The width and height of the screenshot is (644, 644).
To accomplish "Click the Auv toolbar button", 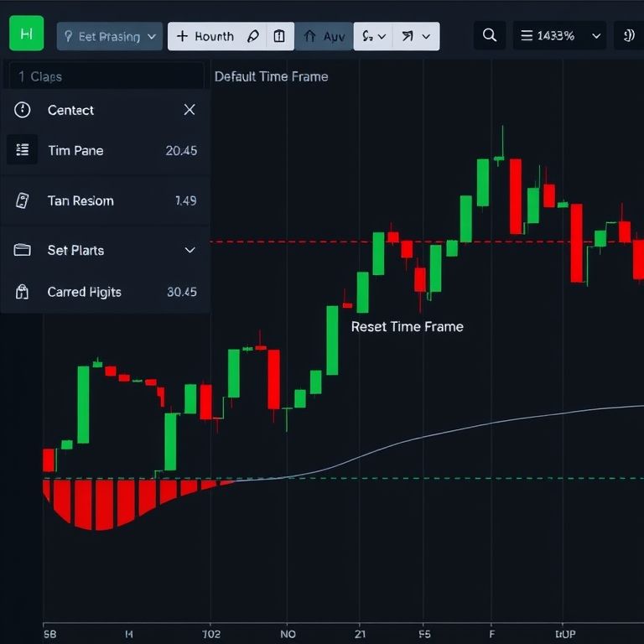I will pyautogui.click(x=325, y=37).
